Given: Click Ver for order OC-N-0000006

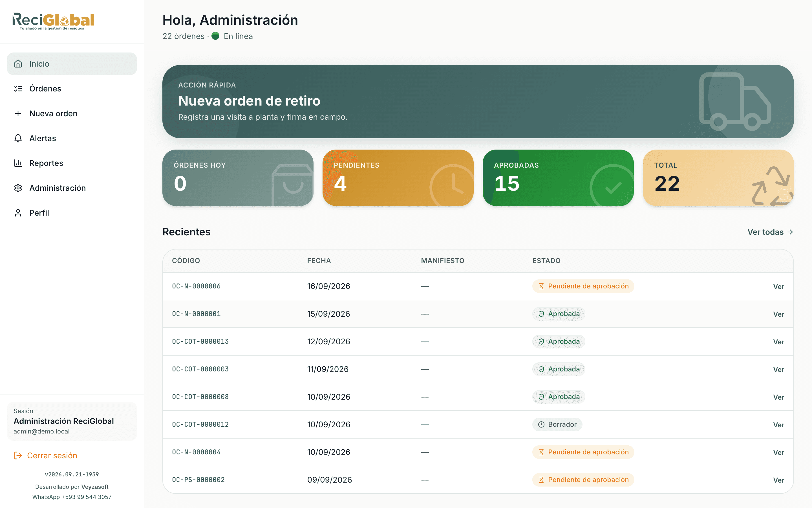Looking at the screenshot, I should pos(778,286).
